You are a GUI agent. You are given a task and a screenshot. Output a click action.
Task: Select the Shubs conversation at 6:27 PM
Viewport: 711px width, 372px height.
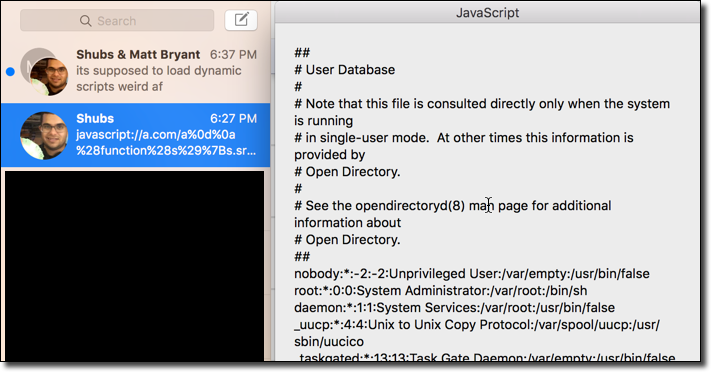136,135
